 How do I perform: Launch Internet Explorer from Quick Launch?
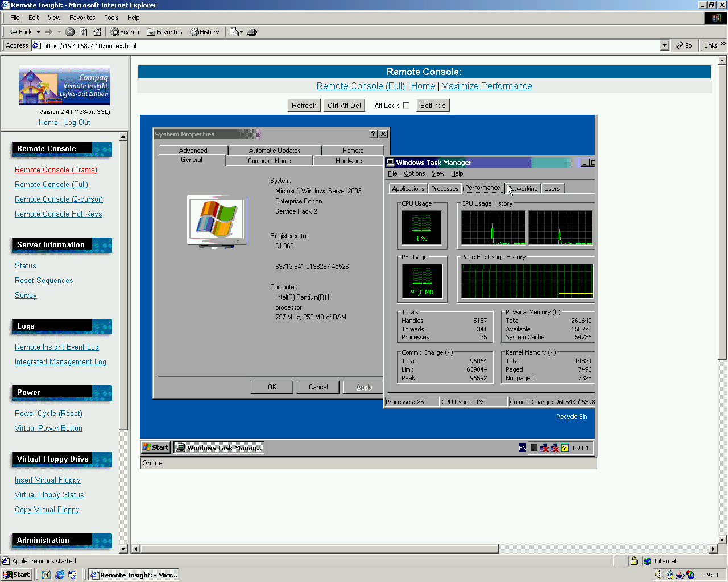tap(60, 575)
